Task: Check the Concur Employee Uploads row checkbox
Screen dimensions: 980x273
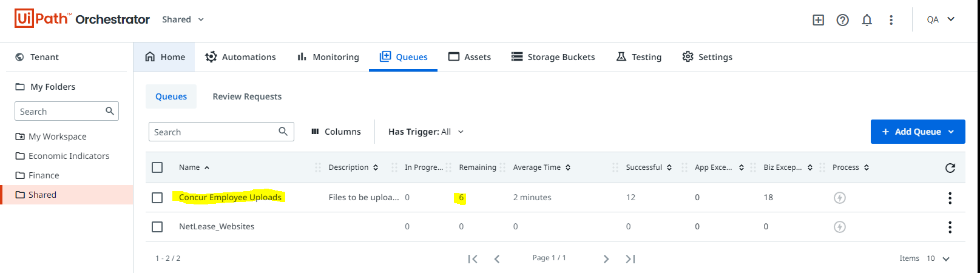Action: pos(157,198)
